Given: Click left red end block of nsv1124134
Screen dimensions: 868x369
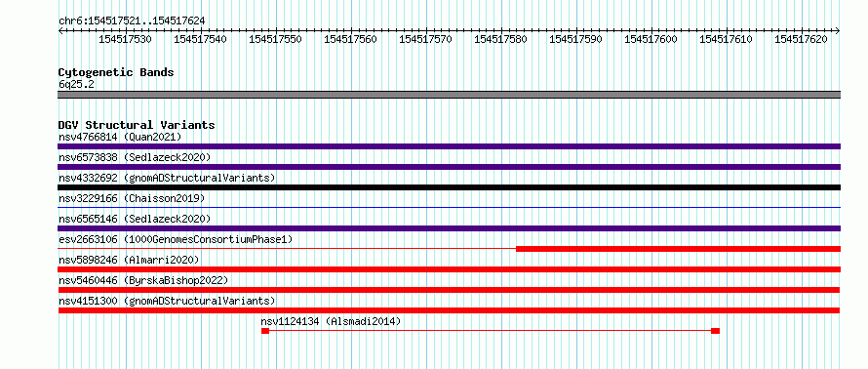Looking at the screenshot, I should coord(265,331).
